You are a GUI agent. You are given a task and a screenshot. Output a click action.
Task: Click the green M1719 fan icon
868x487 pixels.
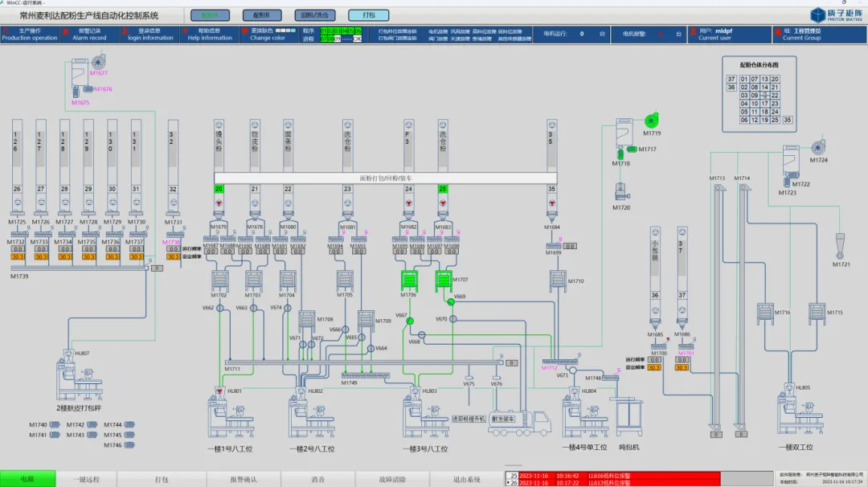tap(652, 121)
